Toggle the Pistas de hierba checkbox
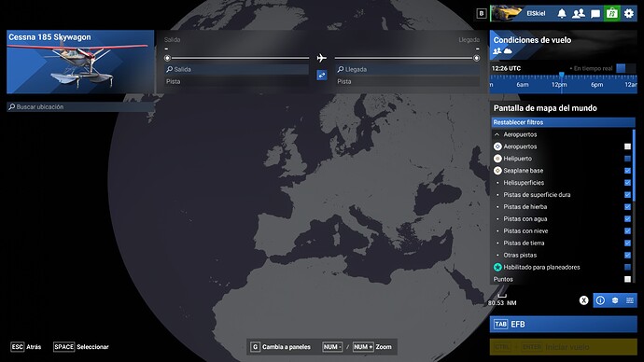 [627, 207]
